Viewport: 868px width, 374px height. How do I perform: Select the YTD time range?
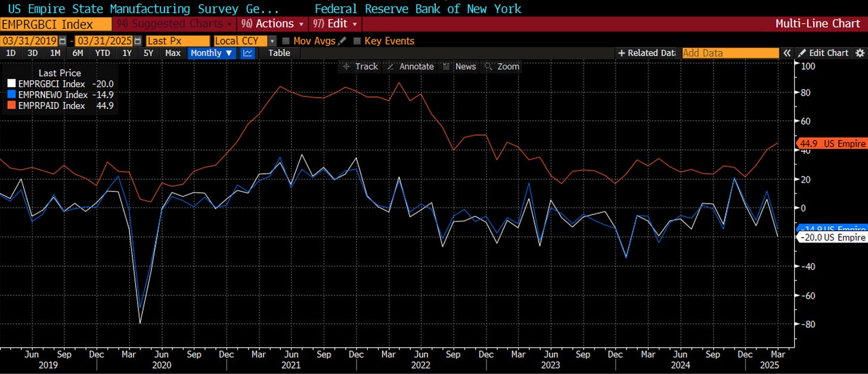click(x=103, y=53)
